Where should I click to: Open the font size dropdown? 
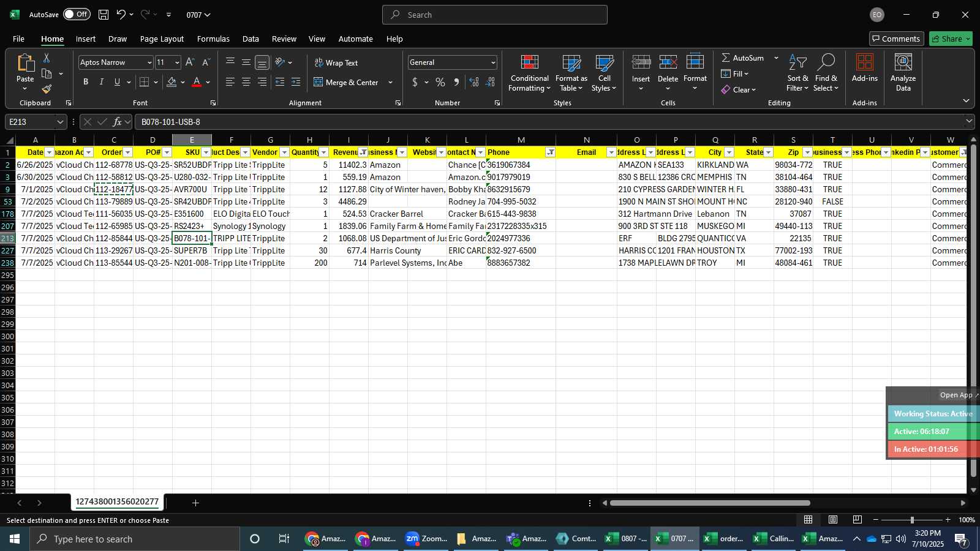pyautogui.click(x=177, y=62)
